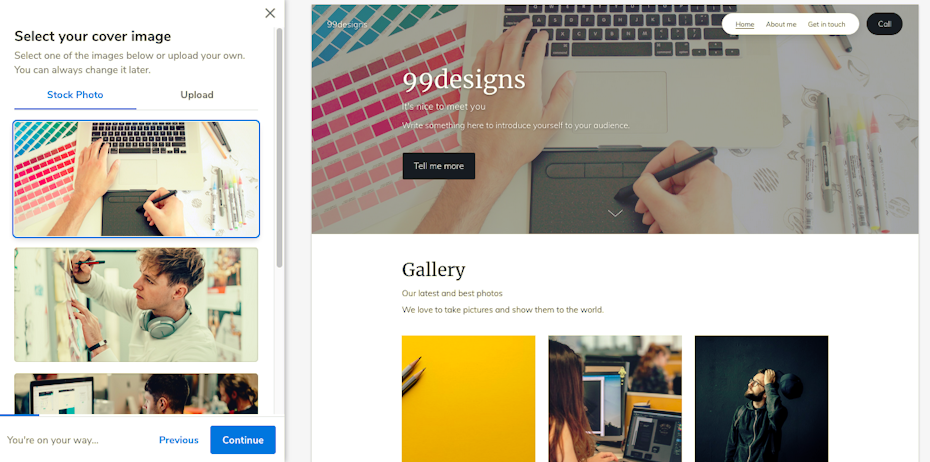Image resolution: width=930 pixels, height=462 pixels.
Task: Select the laptop and tablet stock photo
Action: pyautogui.click(x=136, y=179)
